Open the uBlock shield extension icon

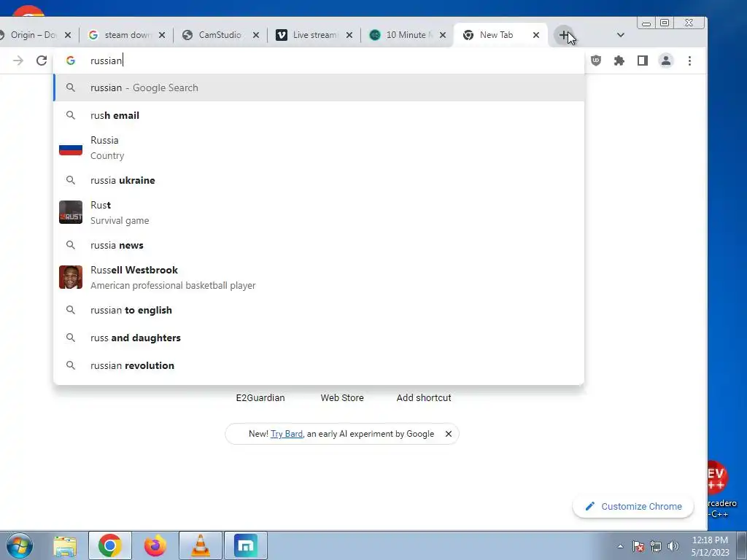[596, 61]
